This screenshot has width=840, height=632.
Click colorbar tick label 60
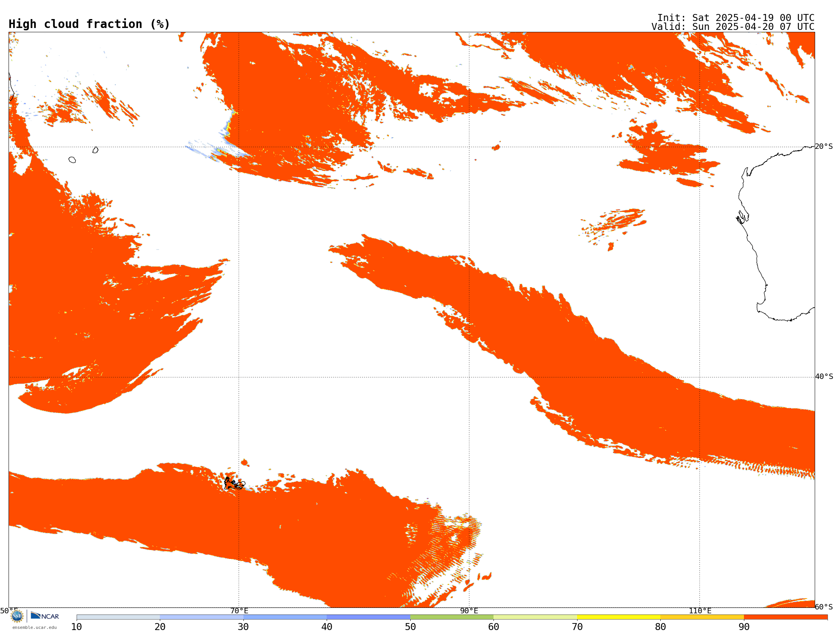[494, 627]
